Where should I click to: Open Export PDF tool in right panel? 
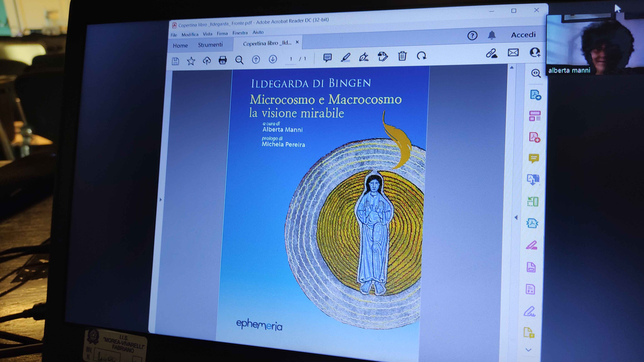point(536,95)
